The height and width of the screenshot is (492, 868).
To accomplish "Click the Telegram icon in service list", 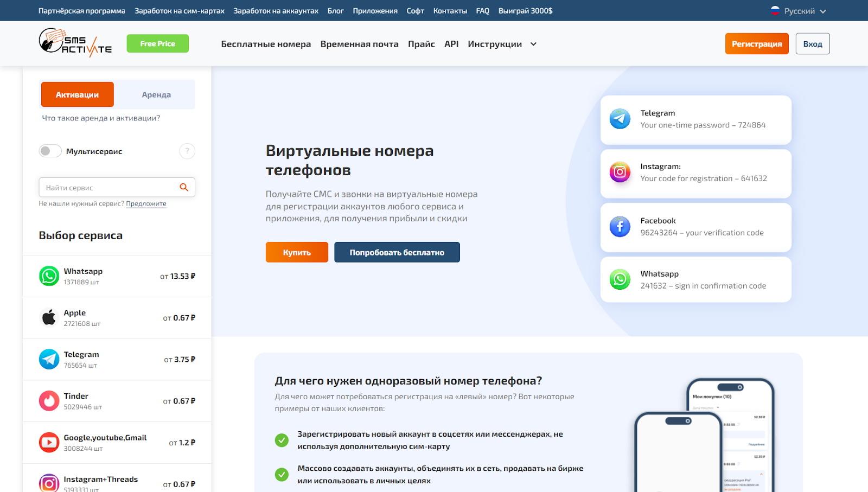I will point(49,359).
